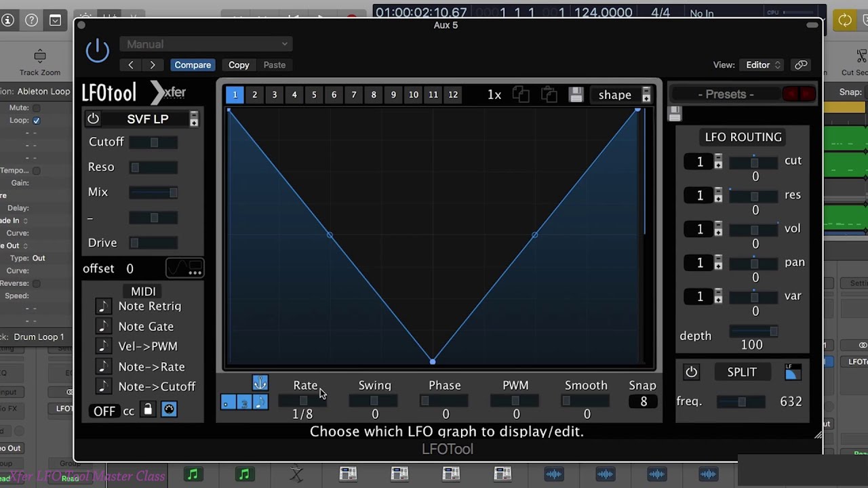Click the Copy button in the plugin header
Image resolution: width=868 pixels, height=488 pixels.
click(239, 65)
